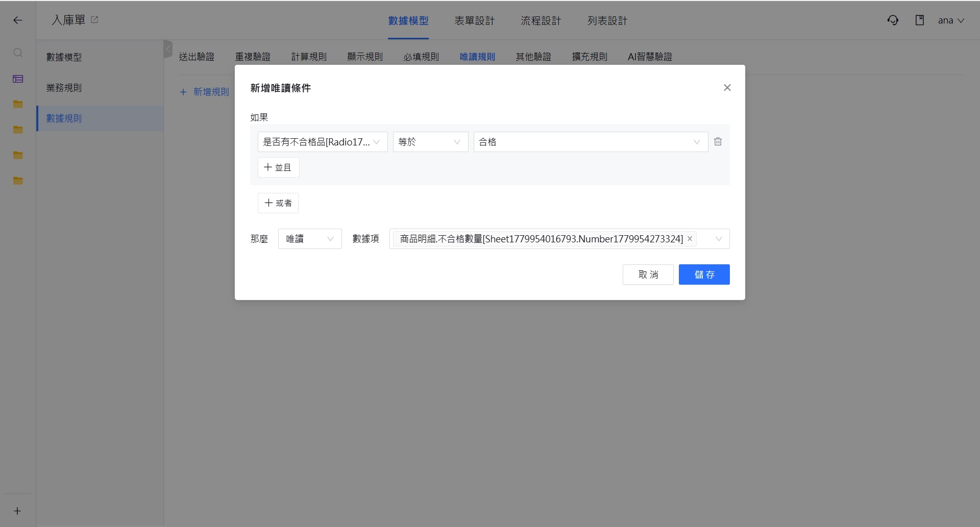This screenshot has width=980, height=527.
Task: Select the purple form list icon in sidebar
Action: pos(18,79)
